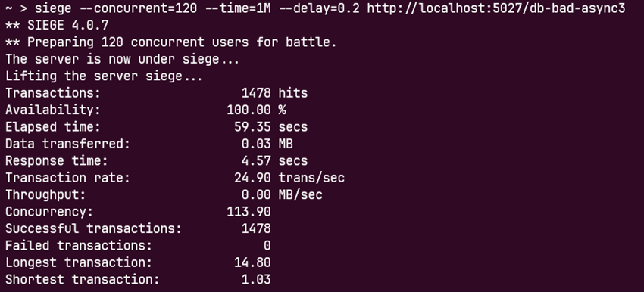Click the Throughput 0.00 value
Viewport: 644px width, 292px height.
pyautogui.click(x=256, y=194)
